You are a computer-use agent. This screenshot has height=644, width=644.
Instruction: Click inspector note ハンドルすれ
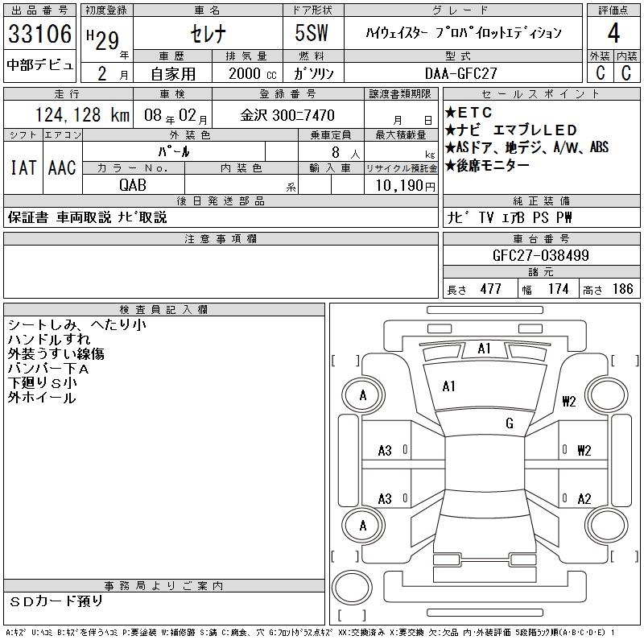point(49,339)
